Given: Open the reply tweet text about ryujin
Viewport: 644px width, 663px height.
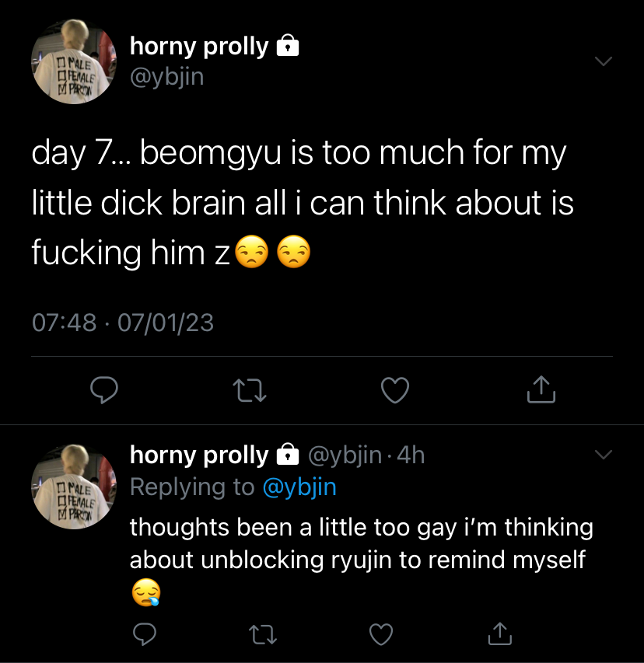Looking at the screenshot, I should coord(362,559).
